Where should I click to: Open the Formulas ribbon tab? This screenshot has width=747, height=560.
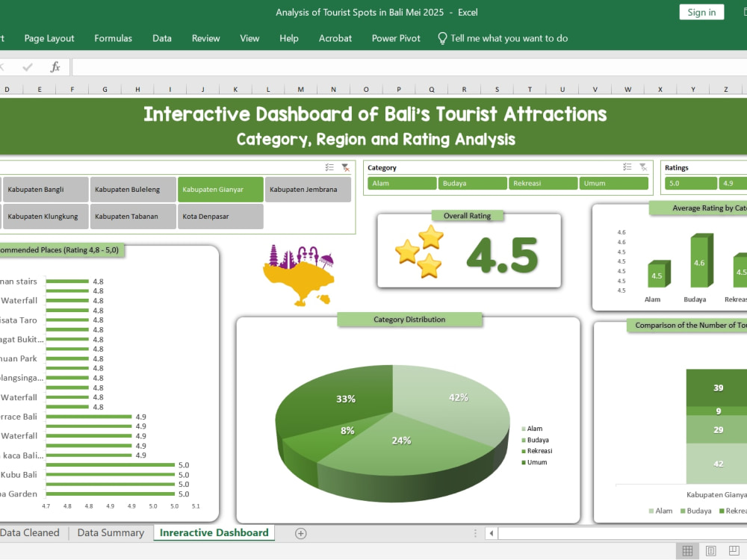click(113, 39)
